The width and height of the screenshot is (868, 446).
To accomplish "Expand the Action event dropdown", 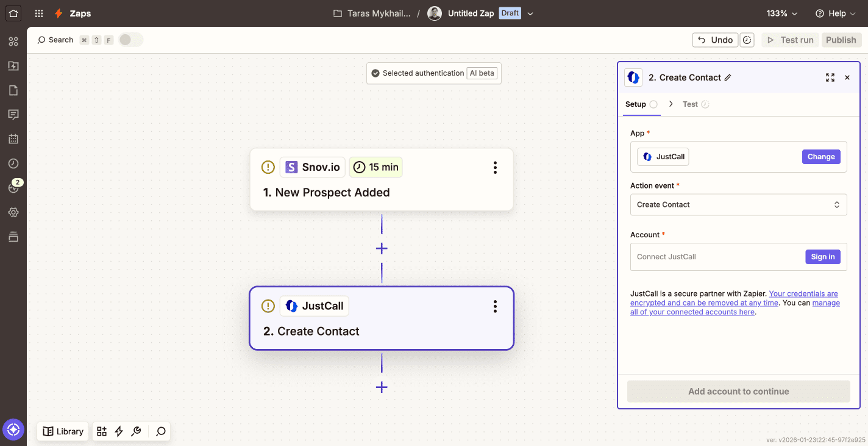I will [738, 205].
